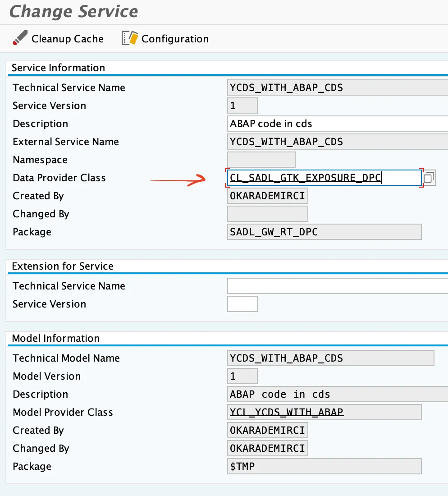Screen dimensions: 448x496
Task: Focus the Extension Service Version field
Action: [x=242, y=304]
